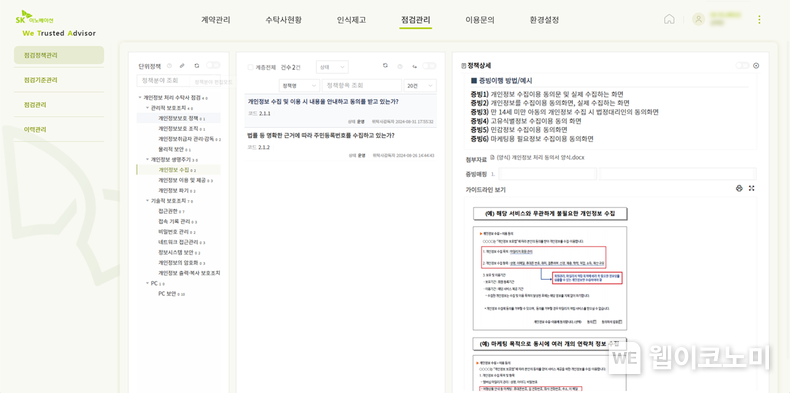Open the 상태 filter dropdown

point(332,67)
